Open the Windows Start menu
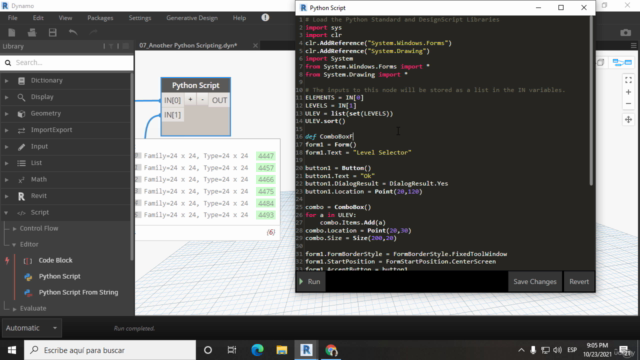Viewport: 640px width, 360px height. (12, 350)
